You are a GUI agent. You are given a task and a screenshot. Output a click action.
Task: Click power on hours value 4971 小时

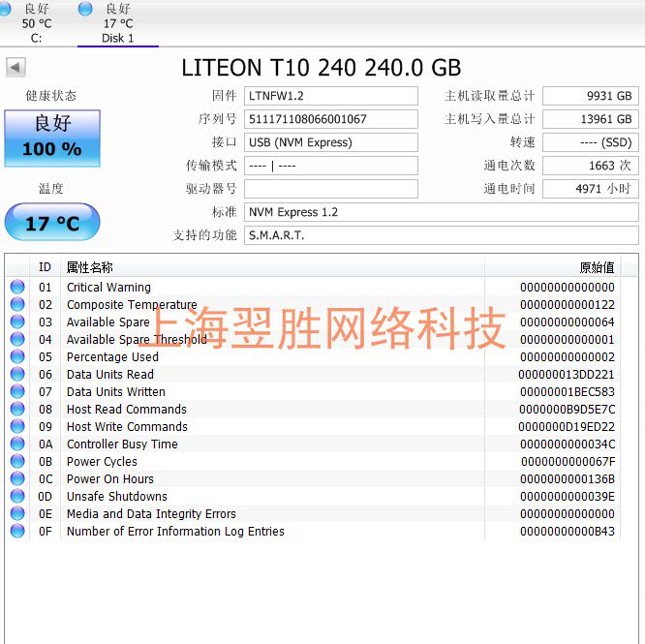click(591, 189)
